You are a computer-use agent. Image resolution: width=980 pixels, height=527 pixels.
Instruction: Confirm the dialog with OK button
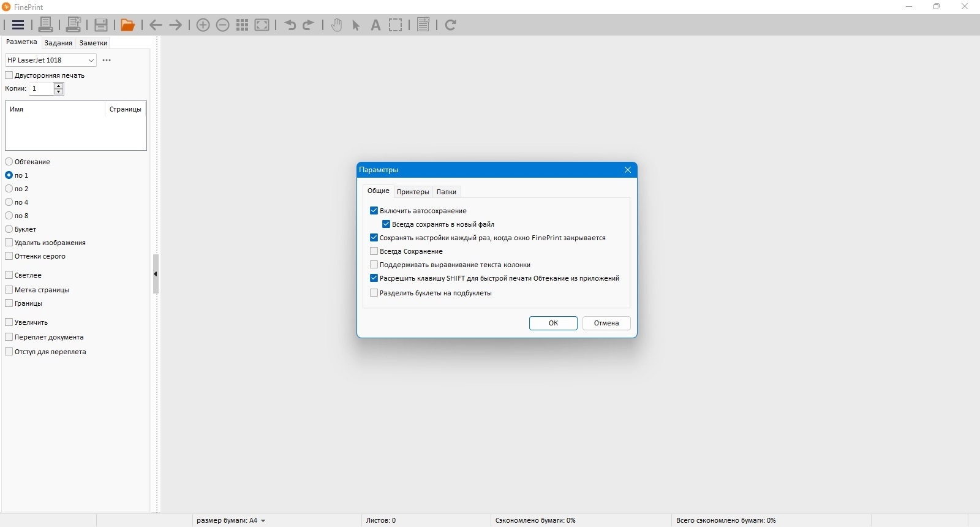tap(553, 323)
